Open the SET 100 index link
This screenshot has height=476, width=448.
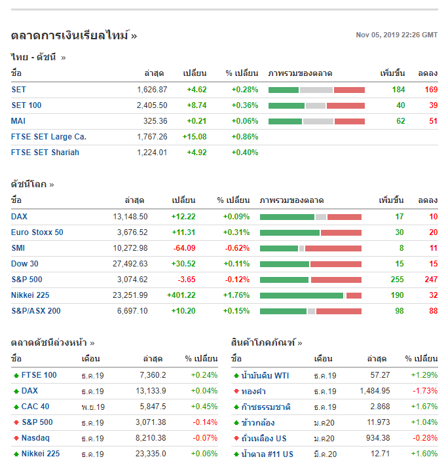[26, 105]
